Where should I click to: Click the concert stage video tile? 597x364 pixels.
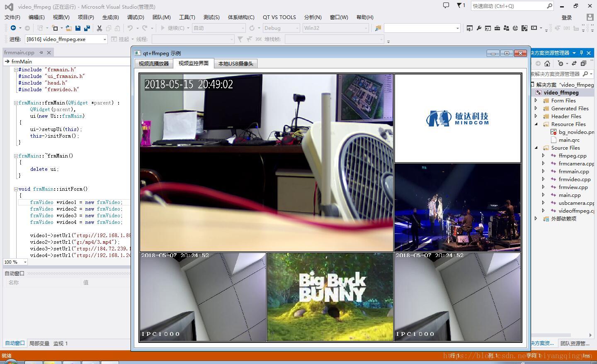pyautogui.click(x=458, y=207)
